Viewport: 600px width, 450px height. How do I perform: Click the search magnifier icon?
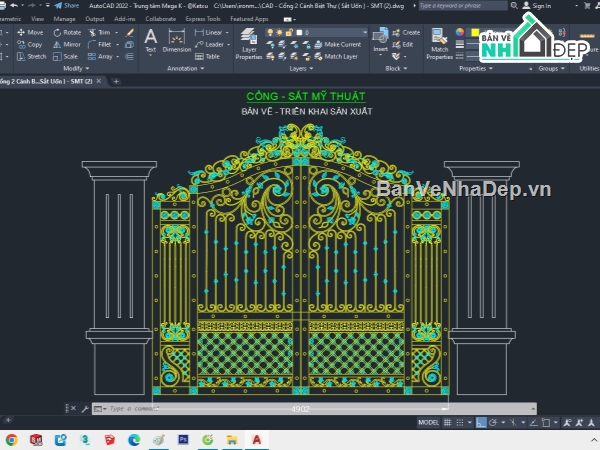point(514,5)
